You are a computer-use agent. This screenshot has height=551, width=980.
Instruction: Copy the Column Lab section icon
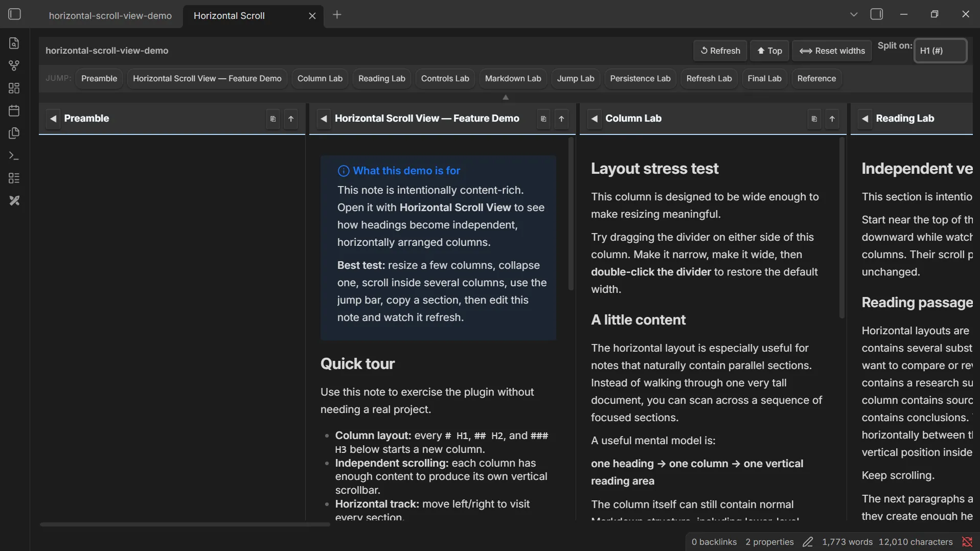click(x=814, y=119)
